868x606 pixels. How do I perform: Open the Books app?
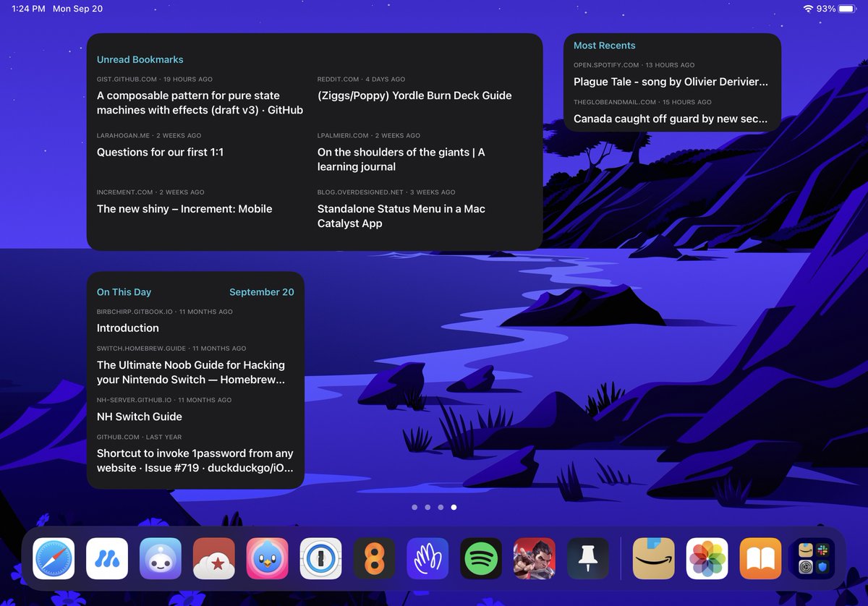coord(761,558)
